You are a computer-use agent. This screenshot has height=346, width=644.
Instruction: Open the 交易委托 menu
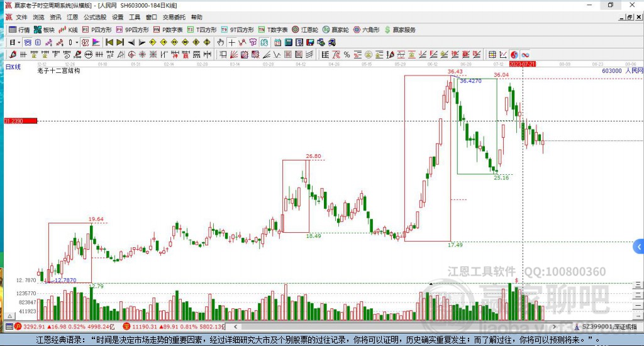[x=174, y=17]
